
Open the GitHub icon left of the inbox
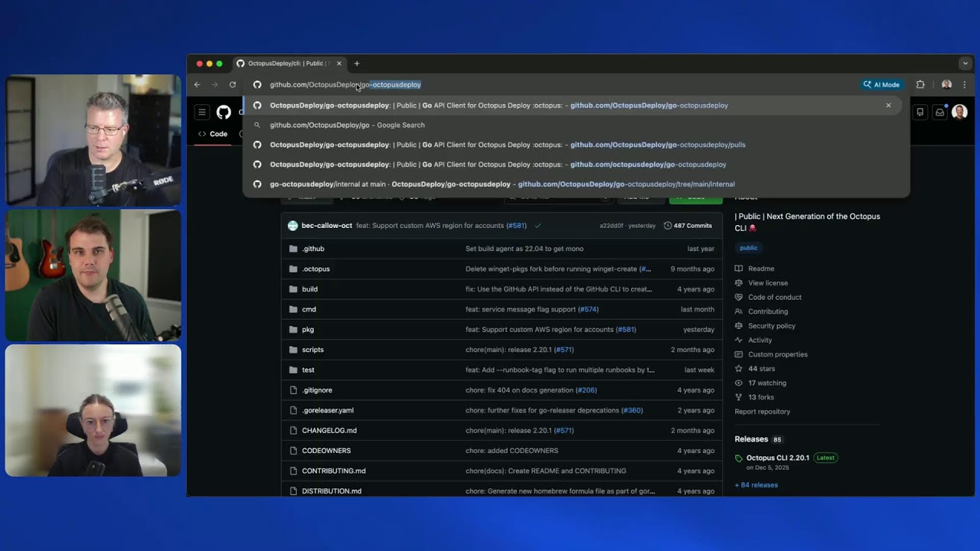[x=920, y=112]
